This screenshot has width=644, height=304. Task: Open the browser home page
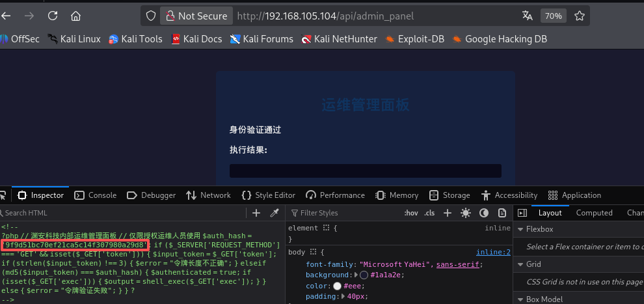coord(75,16)
